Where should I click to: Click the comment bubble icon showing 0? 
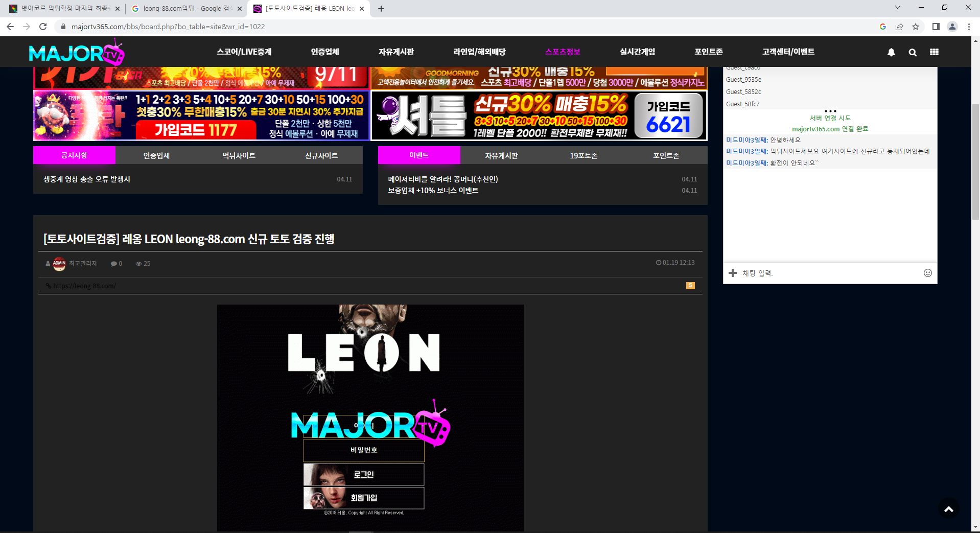point(116,264)
